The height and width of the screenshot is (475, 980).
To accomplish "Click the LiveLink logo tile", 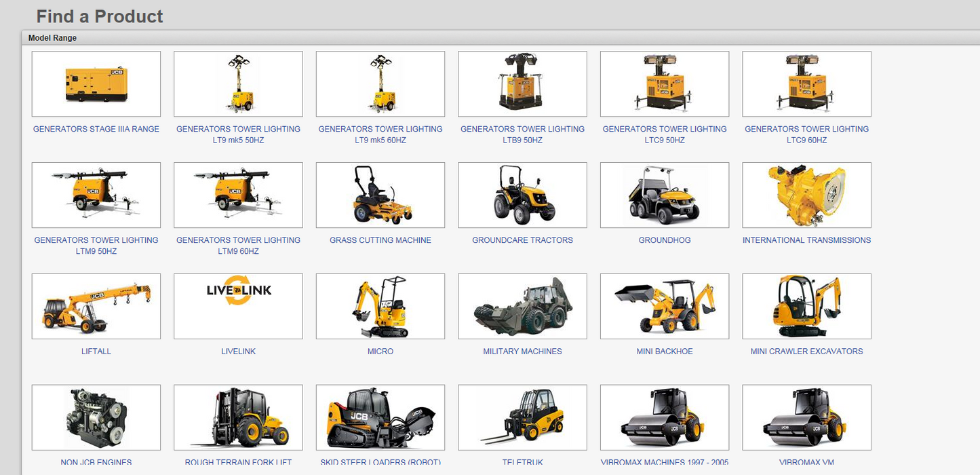I will point(238,307).
